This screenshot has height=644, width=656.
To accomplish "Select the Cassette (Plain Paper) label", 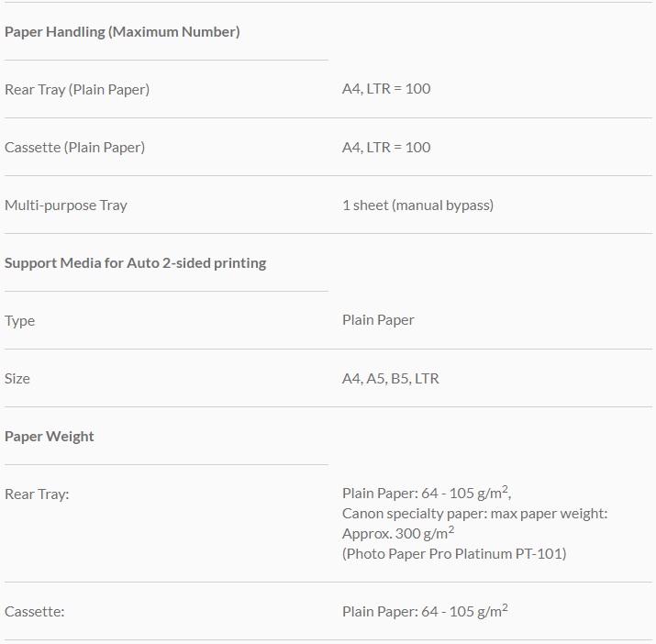I will coord(74,148).
